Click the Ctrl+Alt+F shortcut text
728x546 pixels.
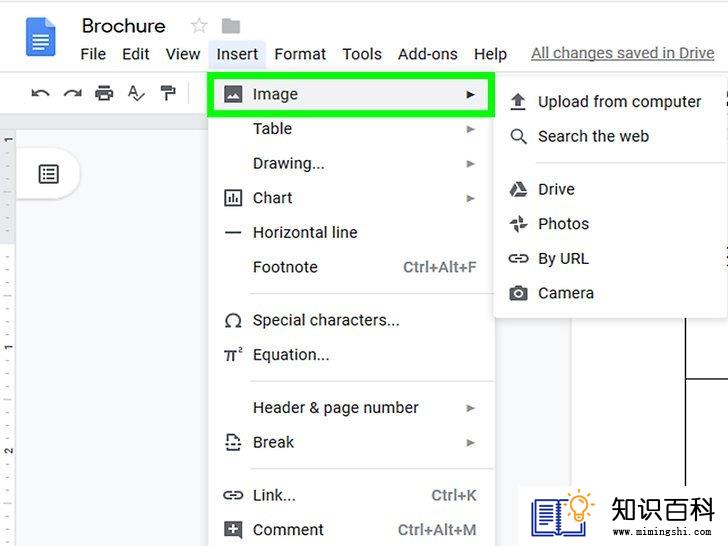click(439, 267)
